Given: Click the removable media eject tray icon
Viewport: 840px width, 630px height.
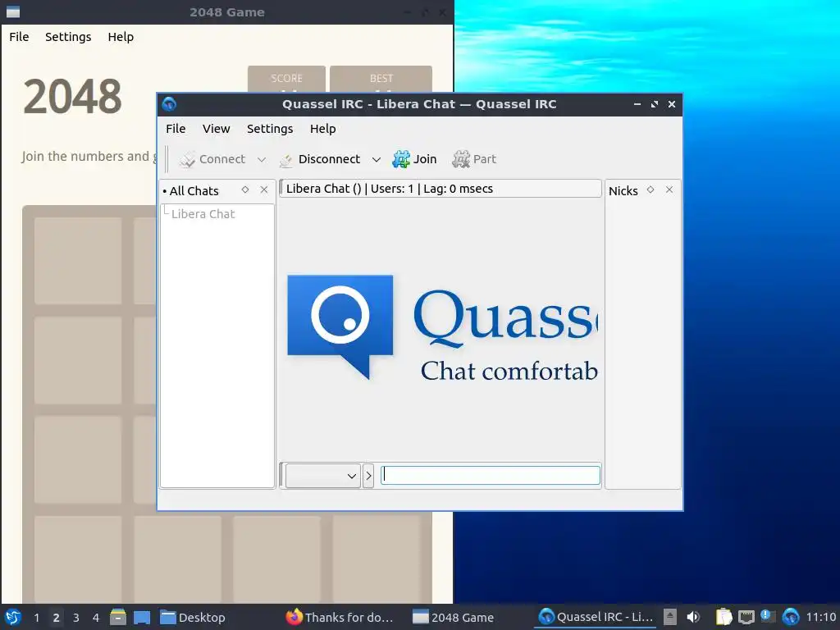Looking at the screenshot, I should pyautogui.click(x=669, y=617).
